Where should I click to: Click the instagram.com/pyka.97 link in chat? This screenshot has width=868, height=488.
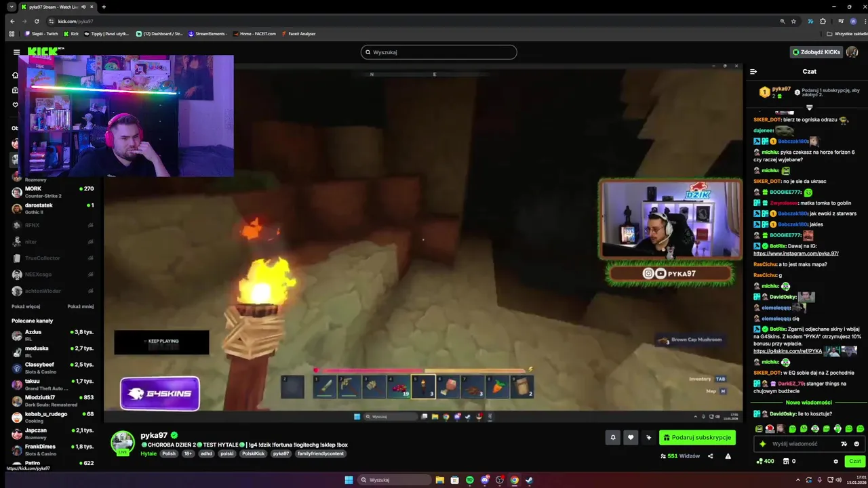pos(796,253)
